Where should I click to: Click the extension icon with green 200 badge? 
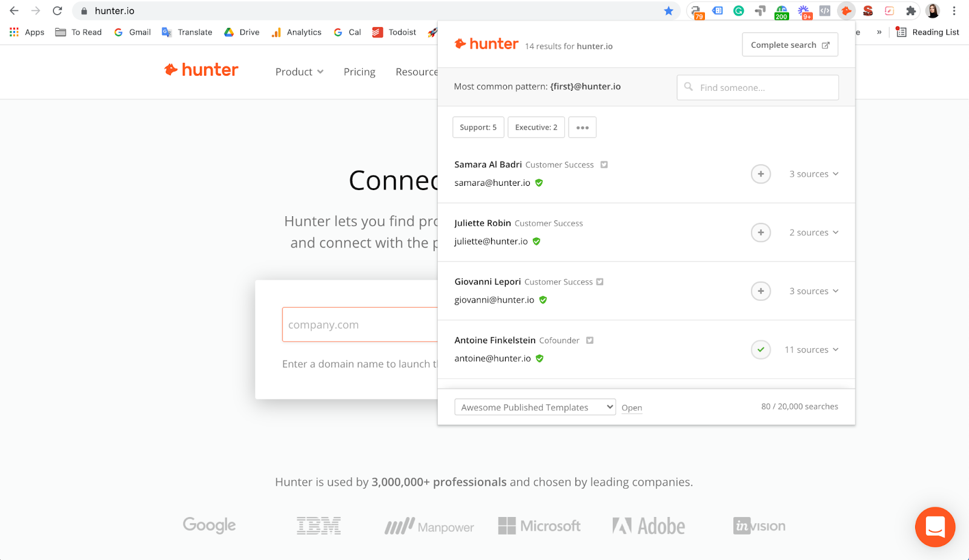coord(781,12)
